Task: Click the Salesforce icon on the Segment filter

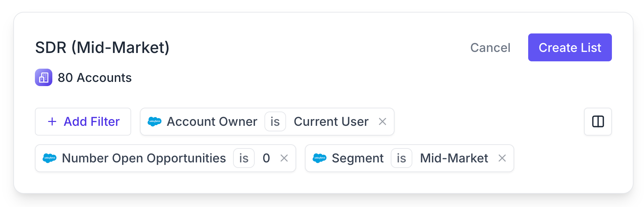Action: point(320,158)
